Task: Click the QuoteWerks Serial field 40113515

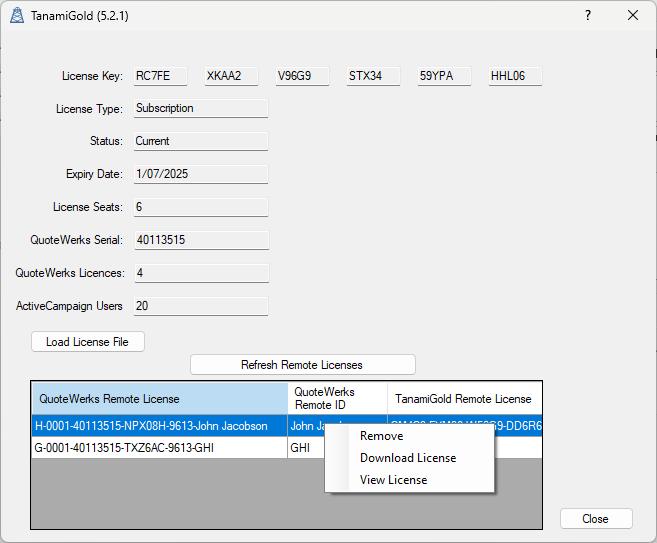Action: [200, 240]
